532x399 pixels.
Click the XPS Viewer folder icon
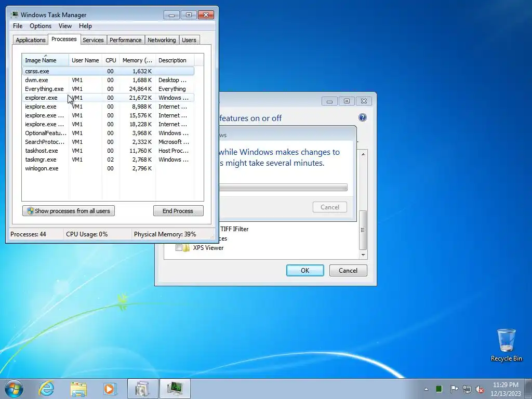187,248
